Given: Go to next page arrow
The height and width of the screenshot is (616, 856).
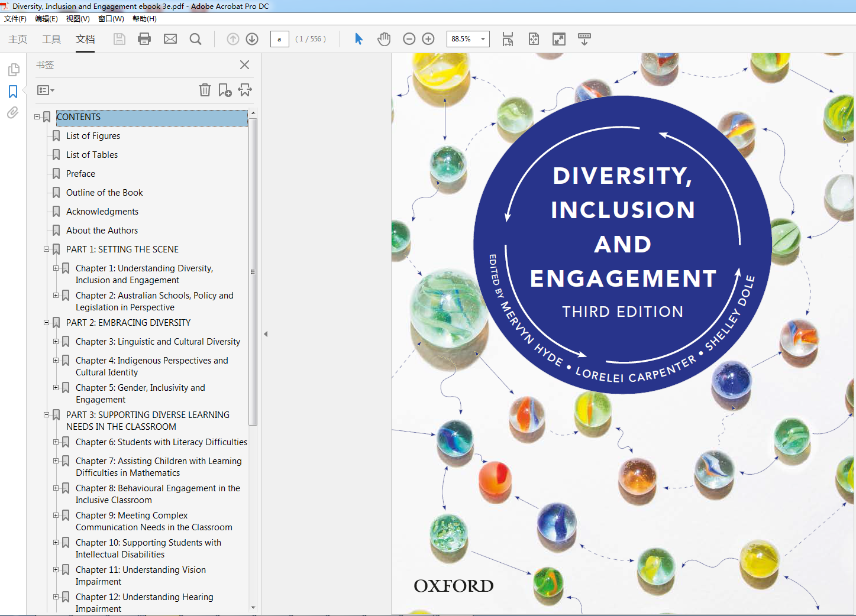Looking at the screenshot, I should point(252,39).
